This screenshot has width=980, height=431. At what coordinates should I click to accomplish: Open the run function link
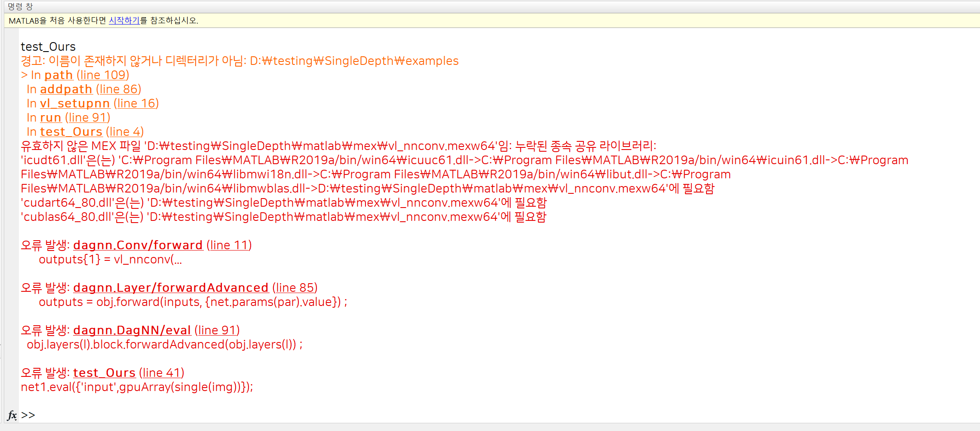51,117
